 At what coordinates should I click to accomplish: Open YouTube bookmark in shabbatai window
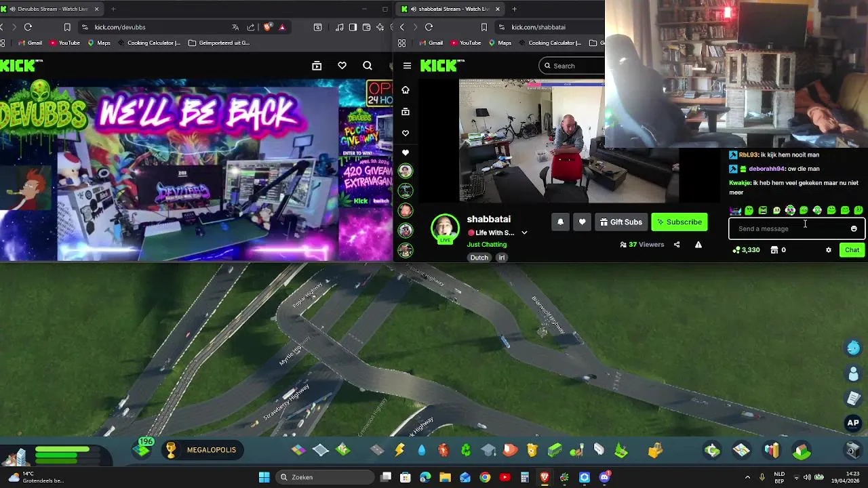(x=465, y=43)
